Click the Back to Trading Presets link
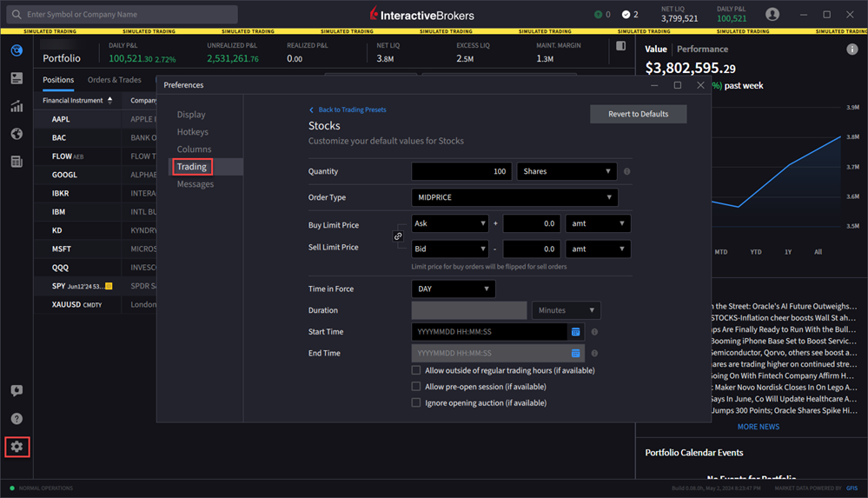 click(x=352, y=110)
